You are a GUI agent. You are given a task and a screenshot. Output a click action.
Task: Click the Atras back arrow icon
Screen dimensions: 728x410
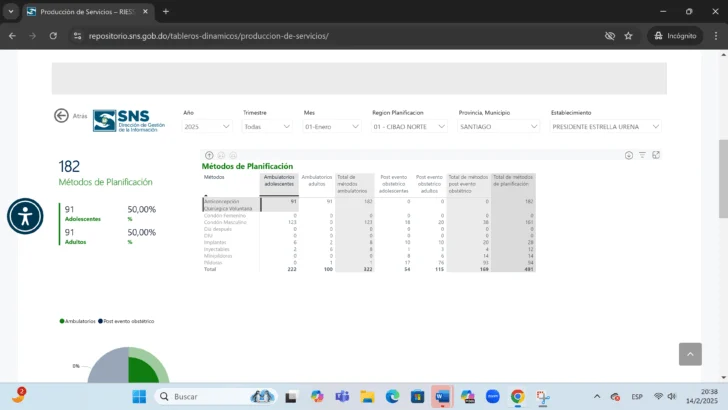[x=61, y=116]
